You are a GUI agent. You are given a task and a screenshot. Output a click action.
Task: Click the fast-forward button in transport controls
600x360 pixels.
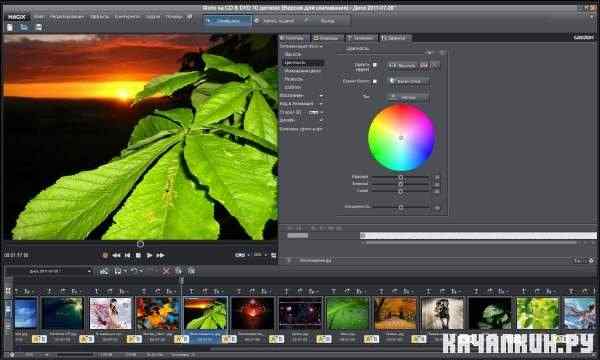coord(160,255)
